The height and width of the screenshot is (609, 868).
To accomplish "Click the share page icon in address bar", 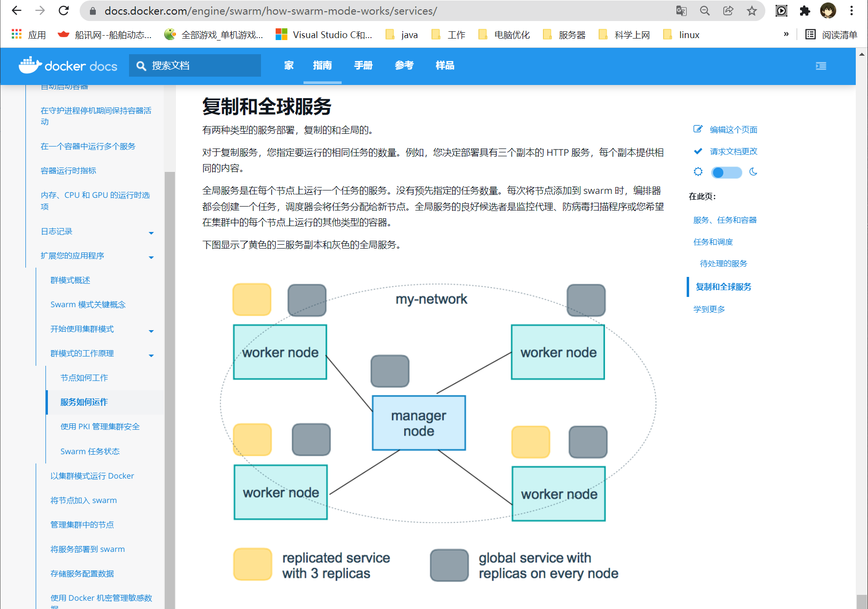I will [728, 11].
